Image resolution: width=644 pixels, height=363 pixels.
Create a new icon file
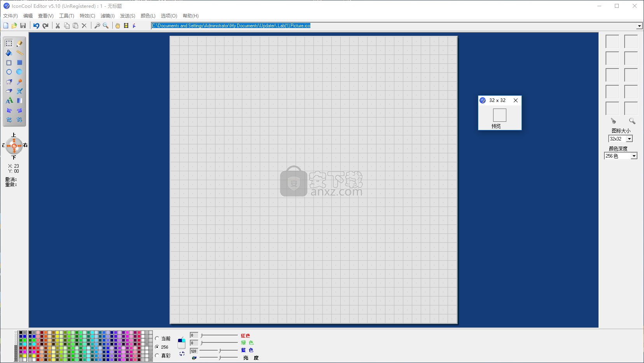tap(6, 26)
